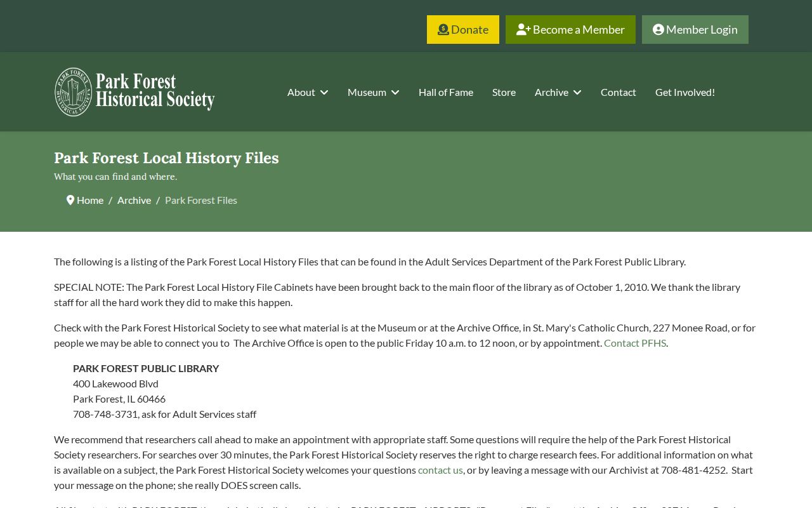Click the Museum menu label

[x=367, y=92]
